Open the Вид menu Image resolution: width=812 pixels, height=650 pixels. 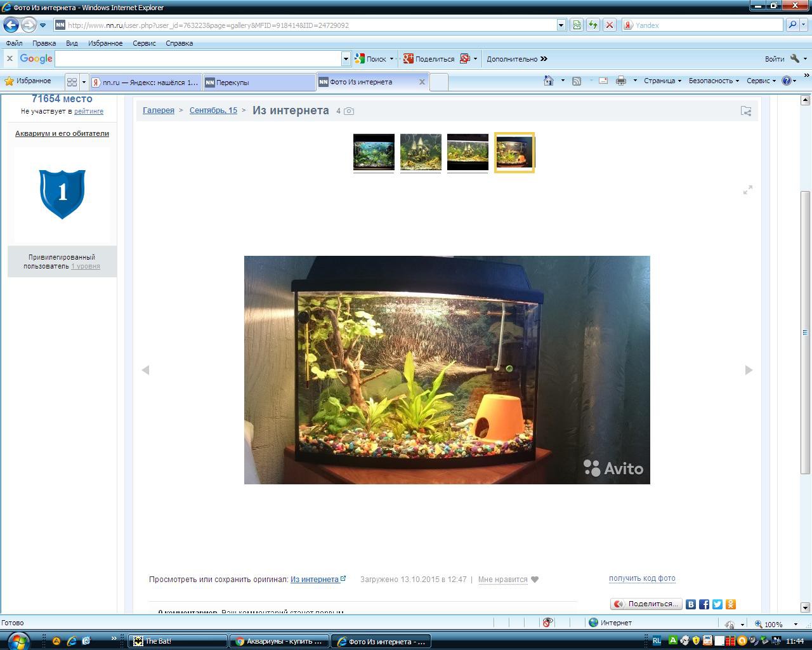[72, 43]
